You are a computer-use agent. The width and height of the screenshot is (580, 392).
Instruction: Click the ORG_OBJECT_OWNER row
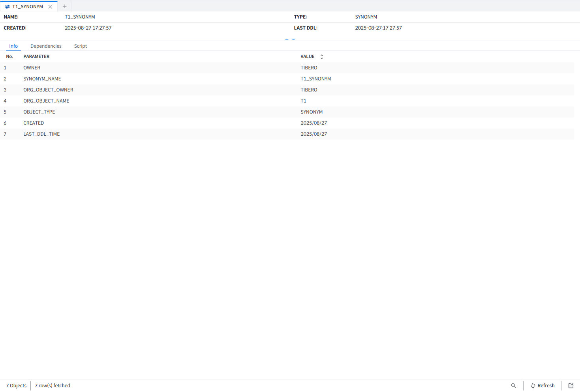(x=48, y=90)
